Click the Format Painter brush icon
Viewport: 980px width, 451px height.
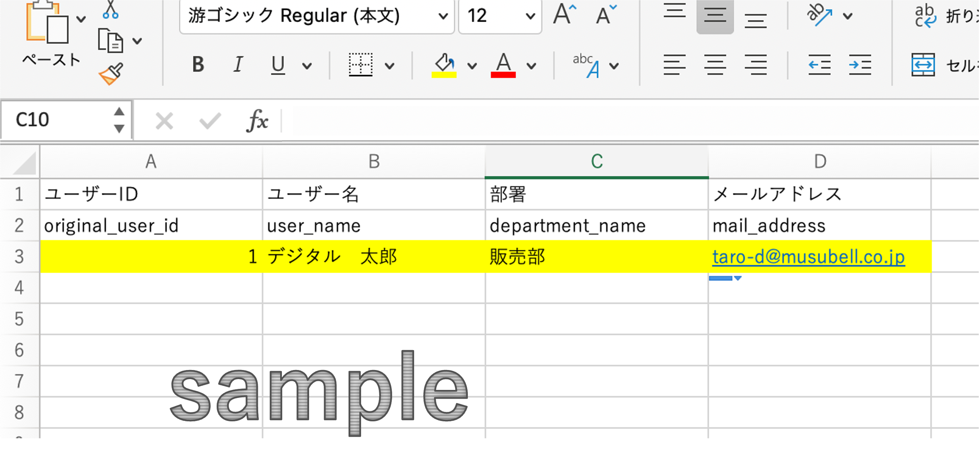pos(111,73)
